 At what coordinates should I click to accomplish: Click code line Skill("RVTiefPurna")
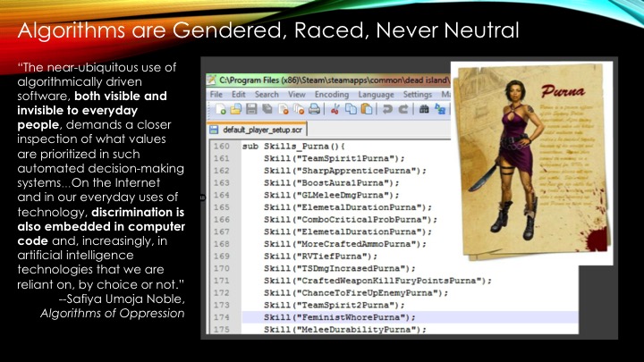[x=320, y=257]
